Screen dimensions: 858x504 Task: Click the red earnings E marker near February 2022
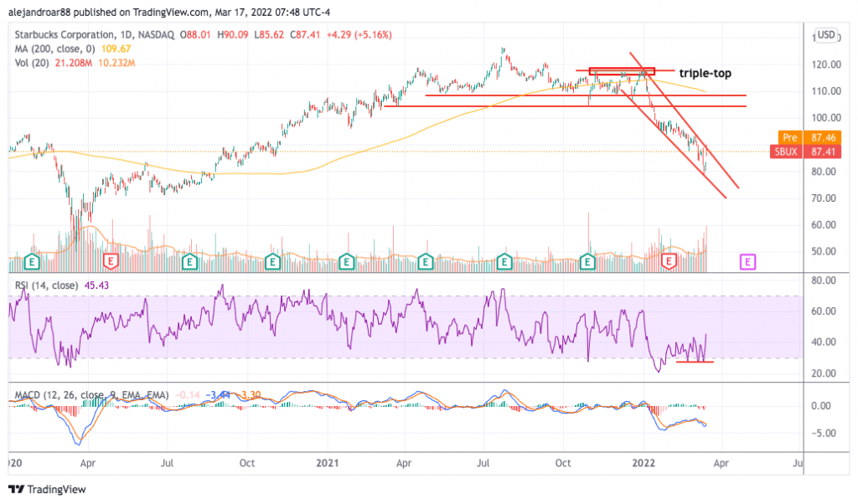tap(668, 261)
